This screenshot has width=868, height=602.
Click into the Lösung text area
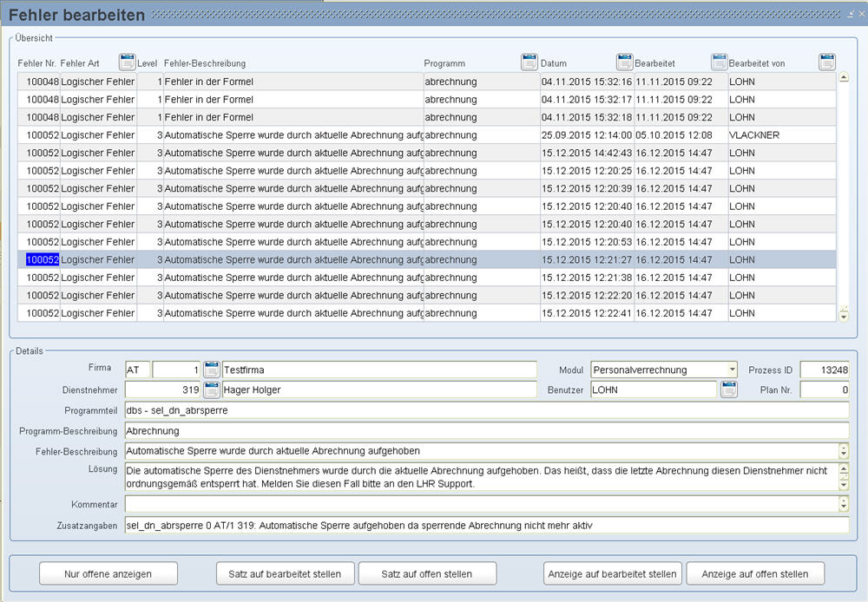pos(482,477)
